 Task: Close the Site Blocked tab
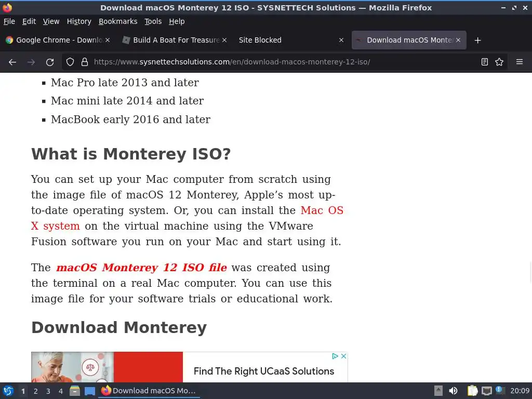pos(341,40)
